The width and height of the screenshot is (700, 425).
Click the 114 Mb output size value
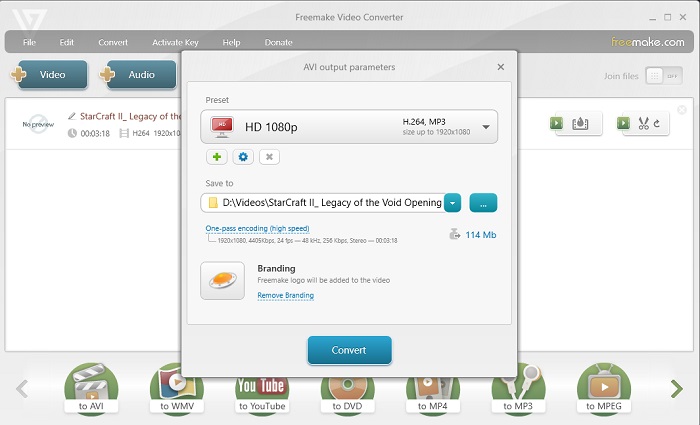(x=480, y=235)
